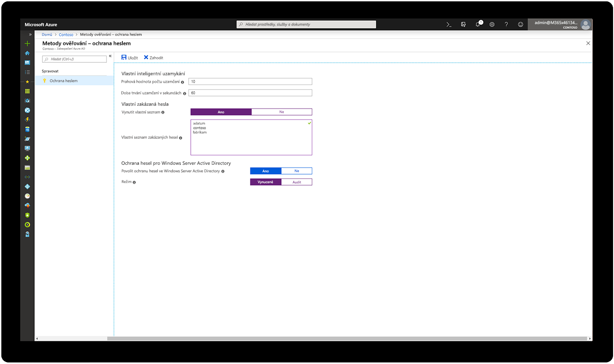Viewport: 614px width, 364px height.
Task: Click the lockout threshold field showing 10
Action: pyautogui.click(x=250, y=82)
